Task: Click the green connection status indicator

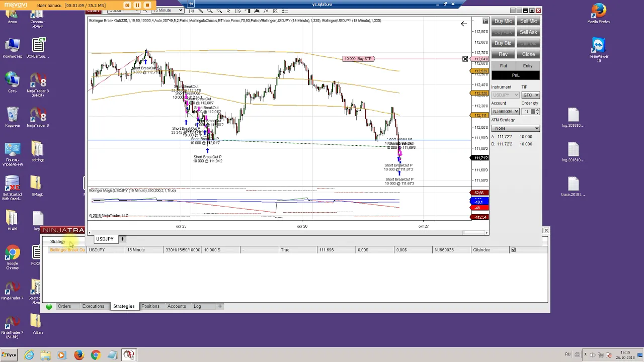Action: [x=49, y=306]
